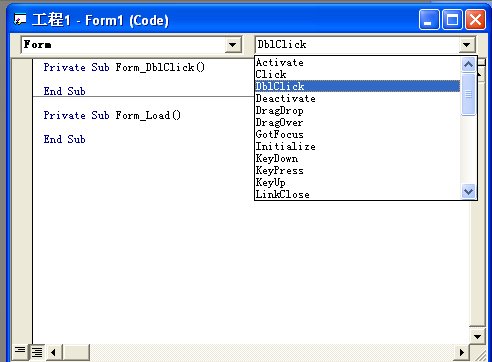Click event list scroll down arrow
Viewport: 492px width, 362px height.
468,192
